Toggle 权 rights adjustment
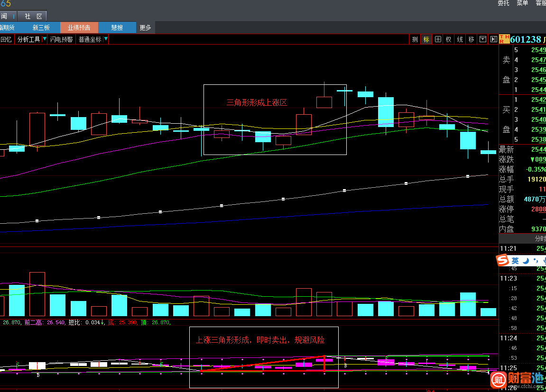This screenshot has height=392, width=546. pos(448,39)
